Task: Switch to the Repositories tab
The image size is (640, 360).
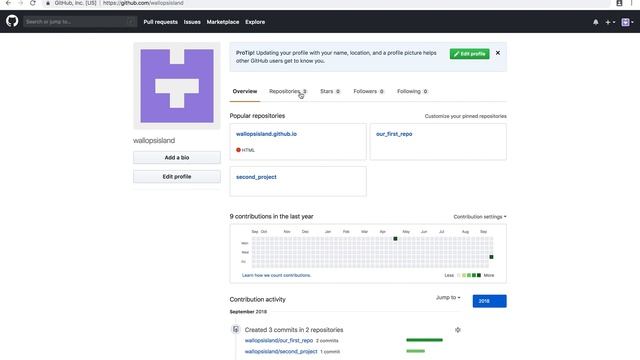Action: point(288,91)
